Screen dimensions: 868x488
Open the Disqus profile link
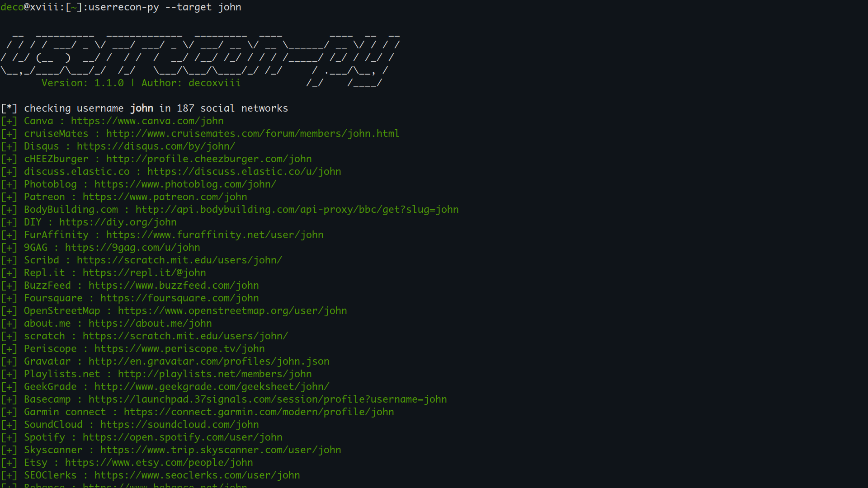pyautogui.click(x=156, y=146)
